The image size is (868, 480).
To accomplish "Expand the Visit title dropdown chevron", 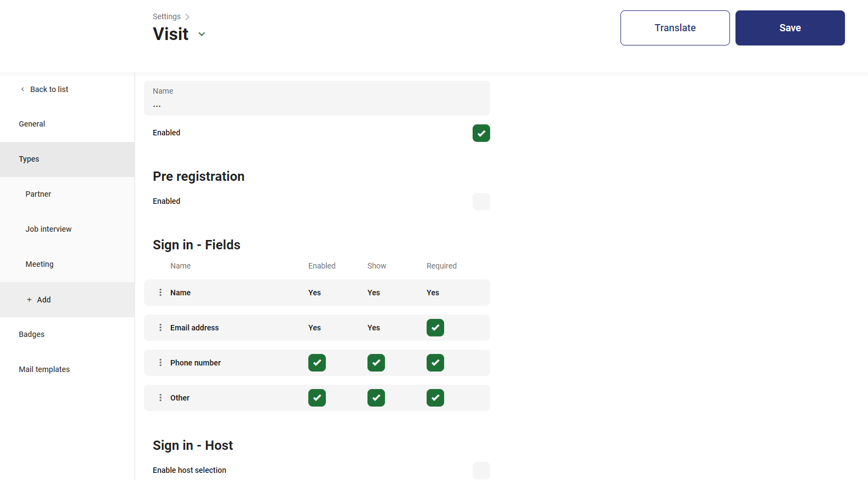I will (202, 34).
